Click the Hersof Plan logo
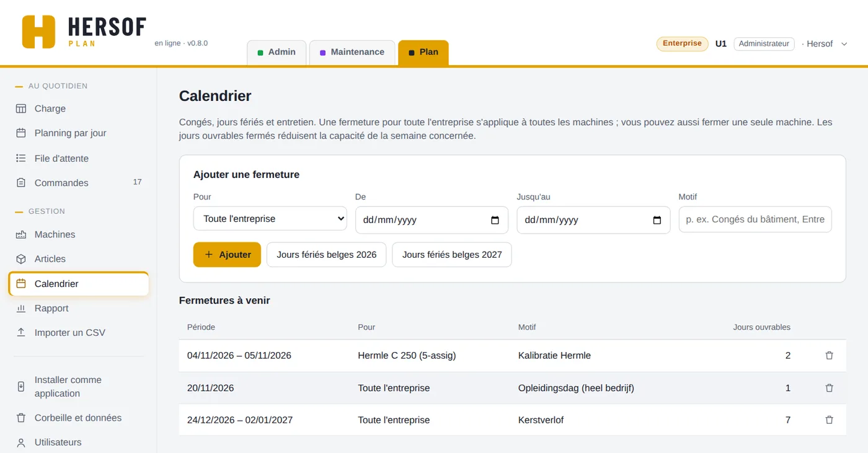This screenshot has width=868, height=453. pyautogui.click(x=84, y=32)
